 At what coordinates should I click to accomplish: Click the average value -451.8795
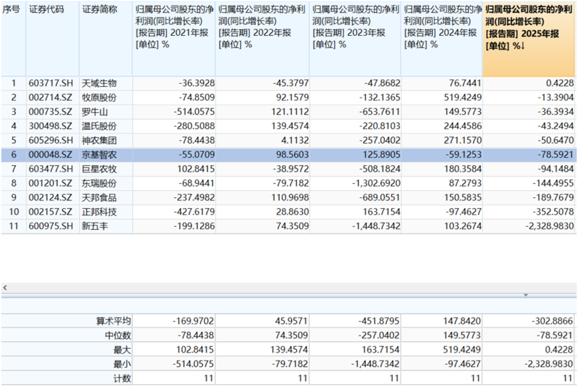pyautogui.click(x=379, y=321)
